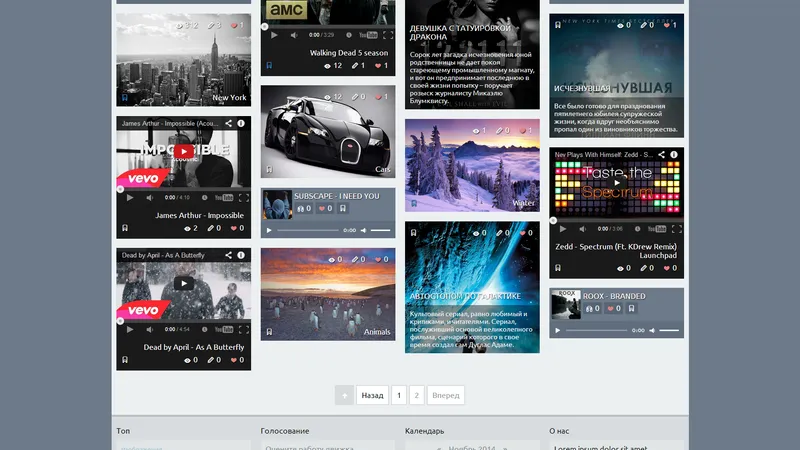Like the ROOX - BRANDED track

click(x=614, y=308)
